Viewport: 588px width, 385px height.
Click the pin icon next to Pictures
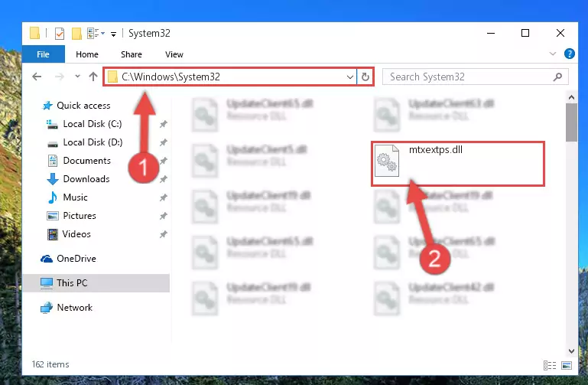click(163, 216)
